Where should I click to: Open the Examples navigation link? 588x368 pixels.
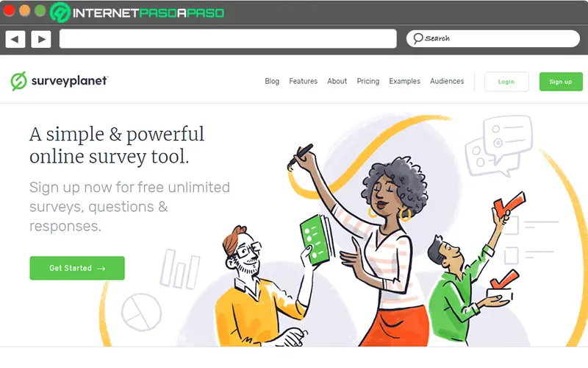(x=404, y=81)
